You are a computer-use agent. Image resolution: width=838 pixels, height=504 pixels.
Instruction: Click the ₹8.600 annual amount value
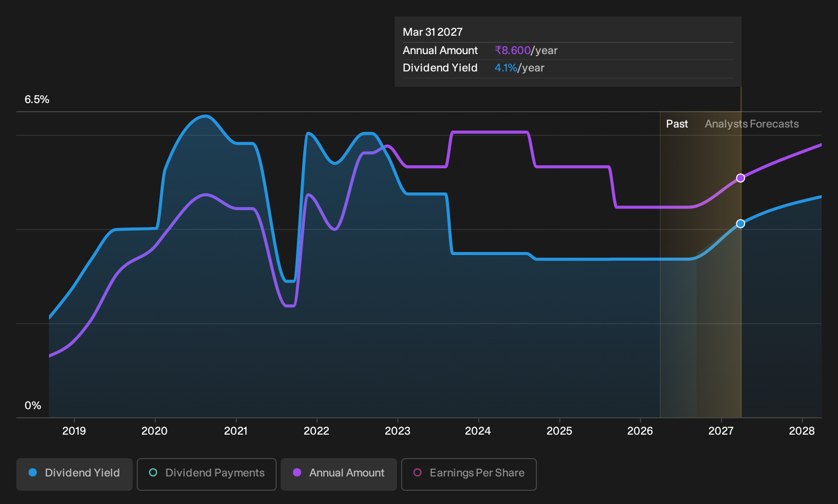pyautogui.click(x=513, y=51)
